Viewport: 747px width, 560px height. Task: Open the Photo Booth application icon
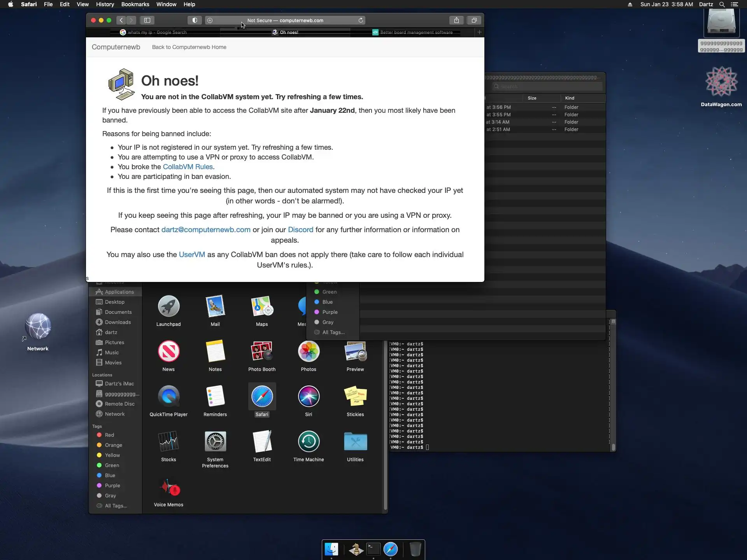point(261,351)
